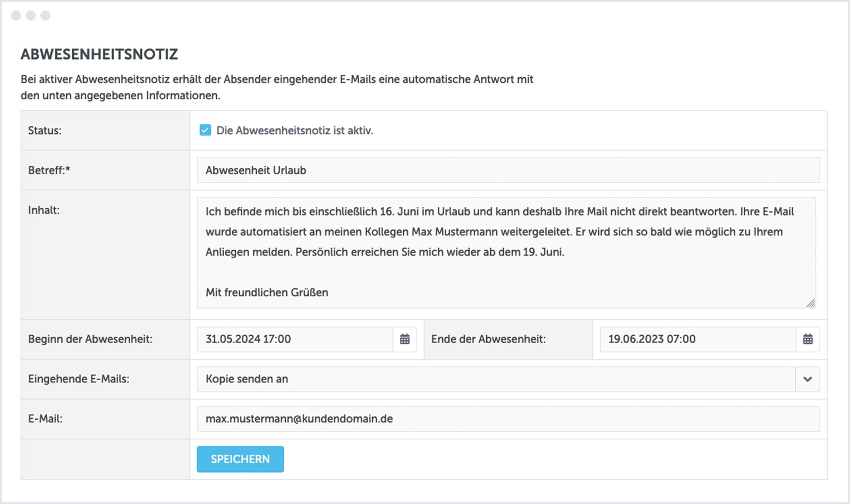Click the rightmost gray window dot
Viewport: 850px width, 504px height.
(46, 15)
